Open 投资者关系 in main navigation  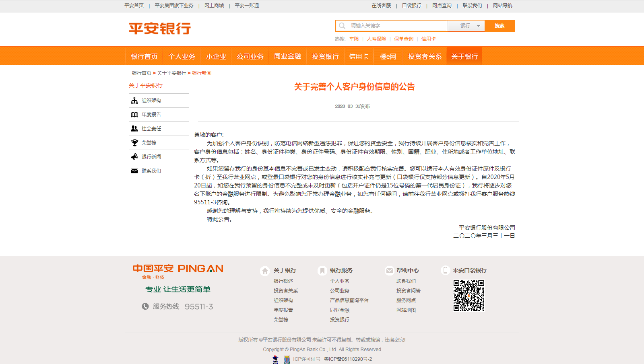click(425, 56)
